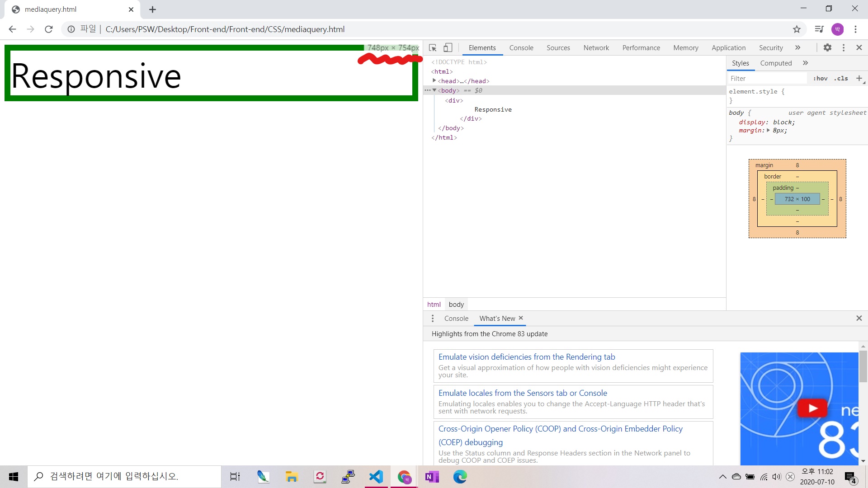
Task: Toggle .cls class editor
Action: pos(841,79)
